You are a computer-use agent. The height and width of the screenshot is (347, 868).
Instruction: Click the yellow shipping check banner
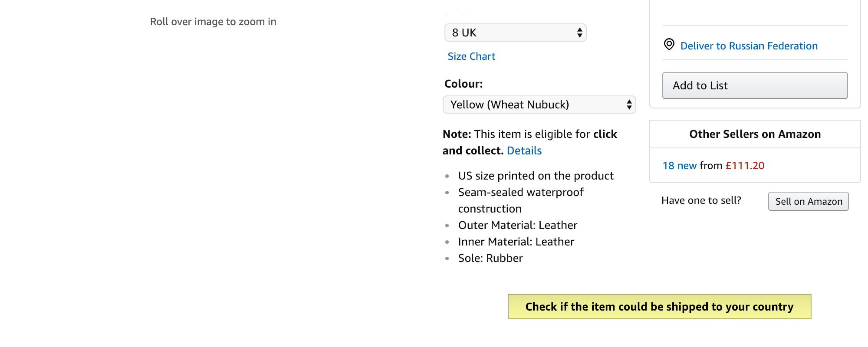click(659, 307)
